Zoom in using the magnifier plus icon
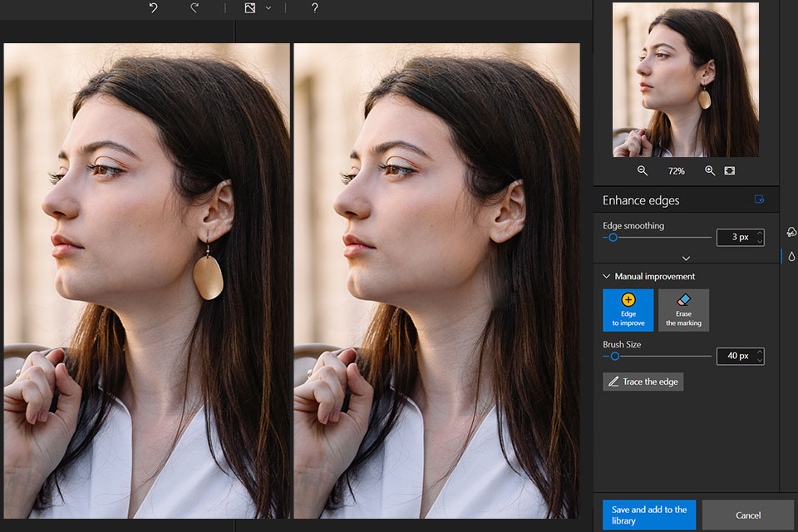 pyautogui.click(x=710, y=170)
